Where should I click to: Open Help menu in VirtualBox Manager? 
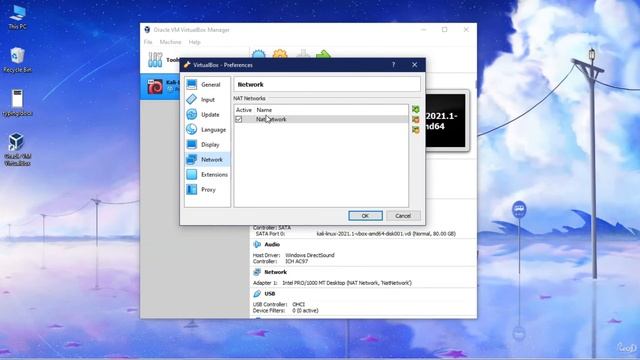194,42
